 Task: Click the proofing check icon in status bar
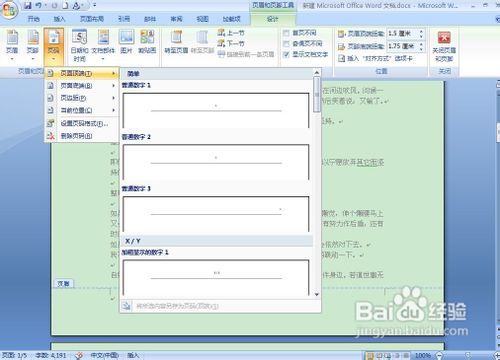(79, 355)
